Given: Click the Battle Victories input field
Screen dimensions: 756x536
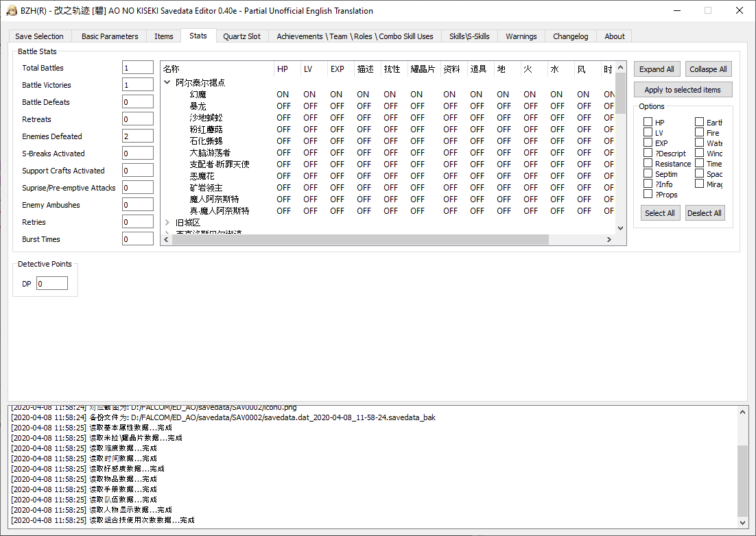Looking at the screenshot, I should [138, 85].
